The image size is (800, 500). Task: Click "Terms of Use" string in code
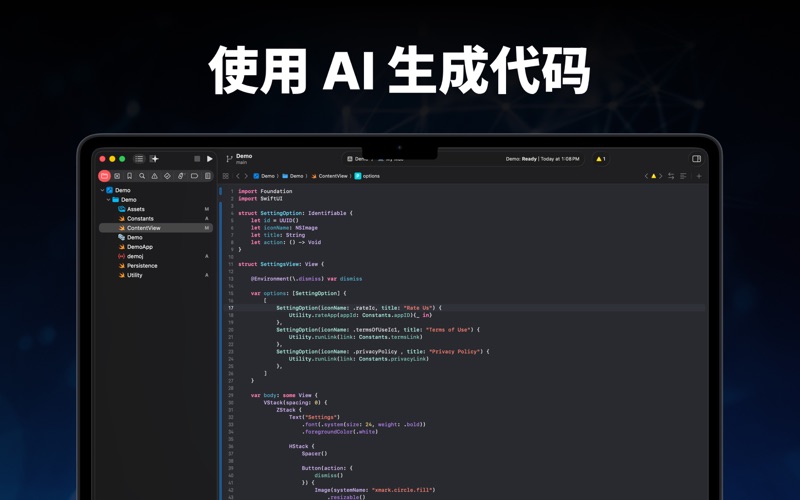[x=448, y=330]
